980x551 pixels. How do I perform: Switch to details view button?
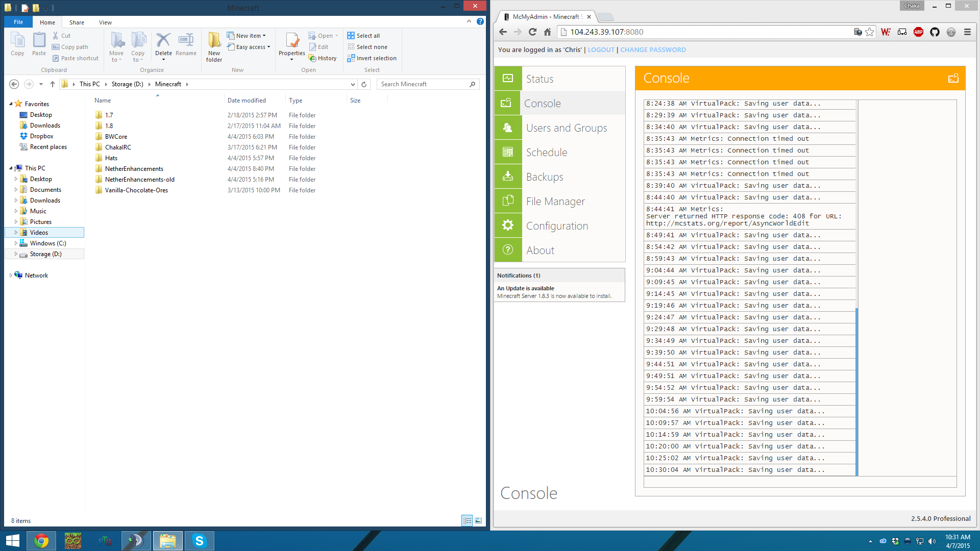click(467, 520)
